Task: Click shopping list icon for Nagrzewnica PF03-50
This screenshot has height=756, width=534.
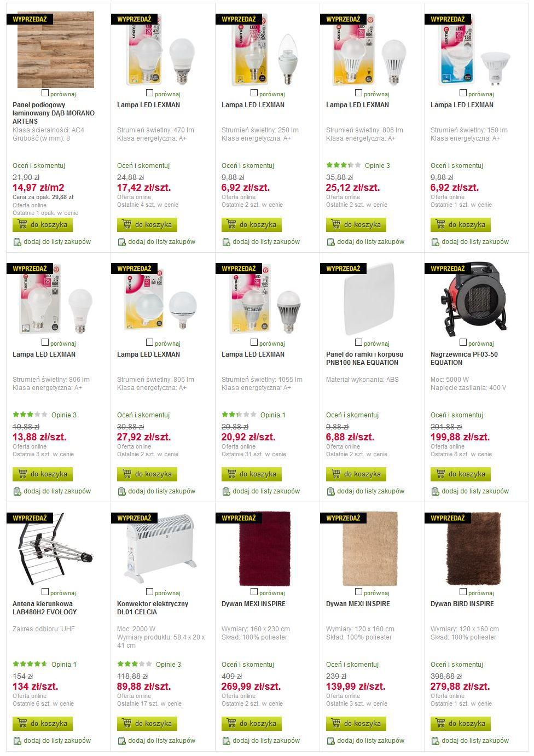Action: coord(435,491)
